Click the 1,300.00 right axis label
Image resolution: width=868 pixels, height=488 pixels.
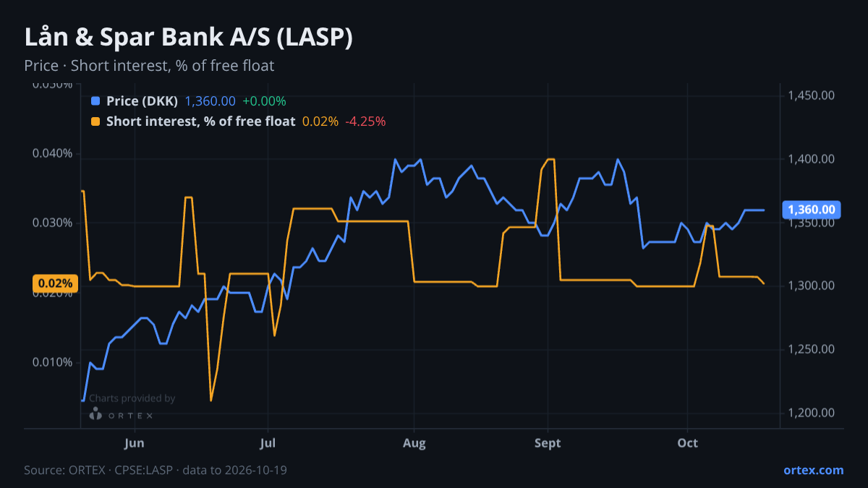pos(812,286)
